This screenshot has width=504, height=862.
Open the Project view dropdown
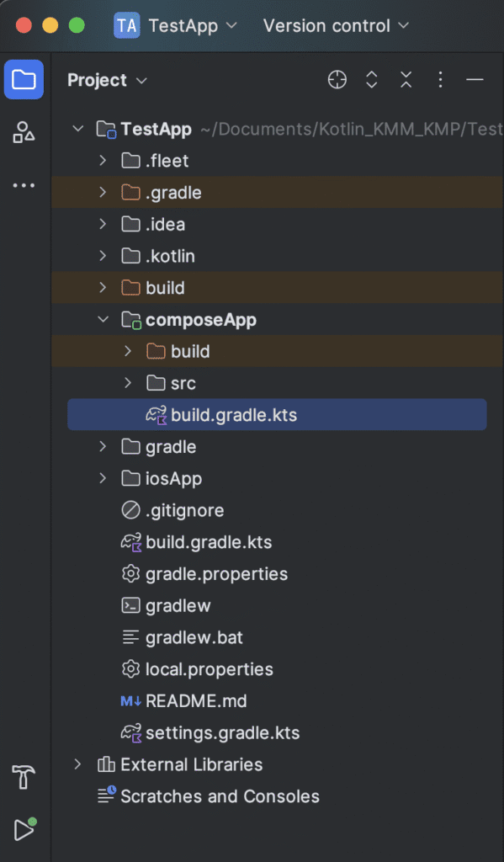point(107,79)
